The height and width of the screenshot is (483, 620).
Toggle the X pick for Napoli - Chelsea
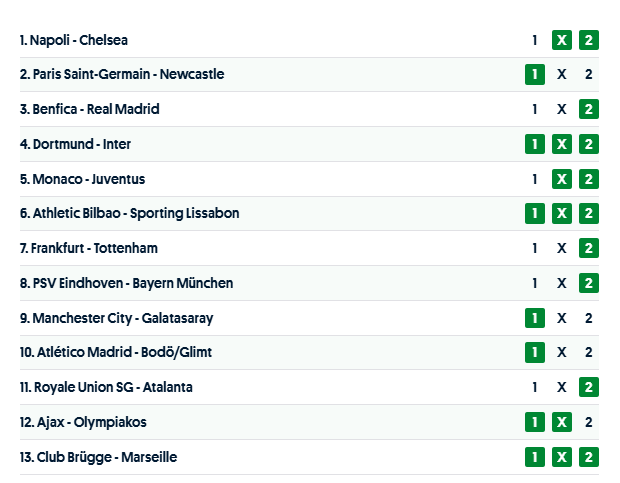562,40
